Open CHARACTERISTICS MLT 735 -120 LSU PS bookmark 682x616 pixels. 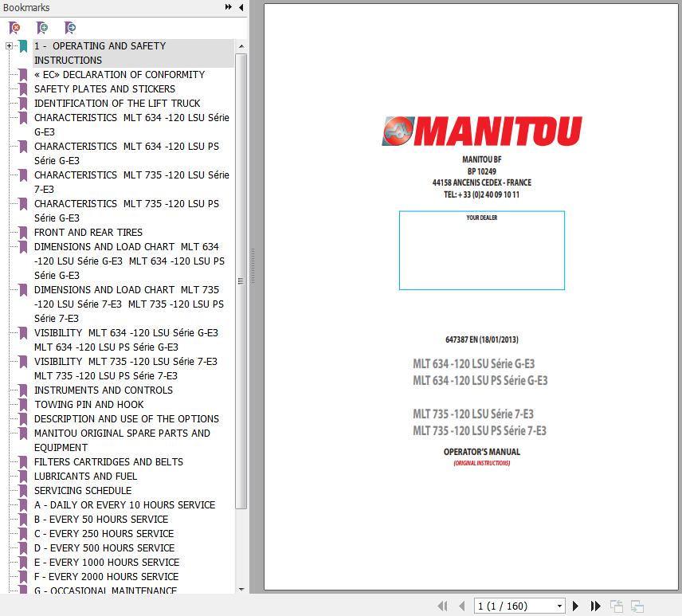(127, 211)
